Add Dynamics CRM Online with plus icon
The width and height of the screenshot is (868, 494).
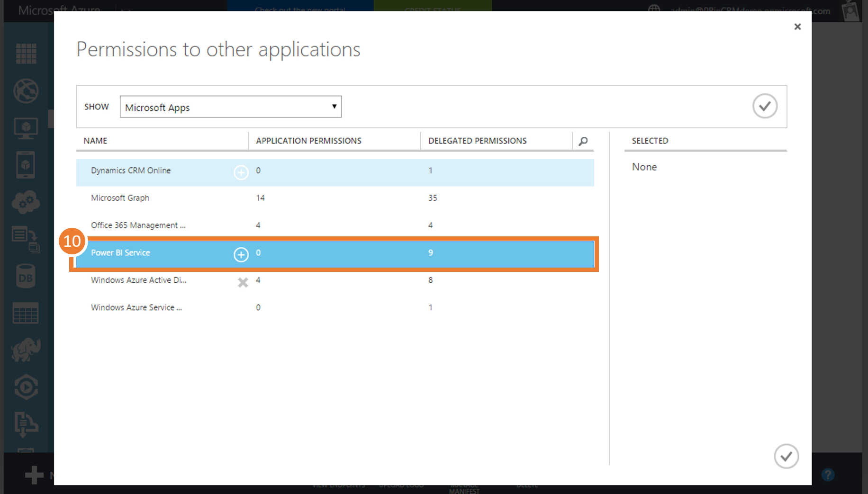tap(241, 172)
